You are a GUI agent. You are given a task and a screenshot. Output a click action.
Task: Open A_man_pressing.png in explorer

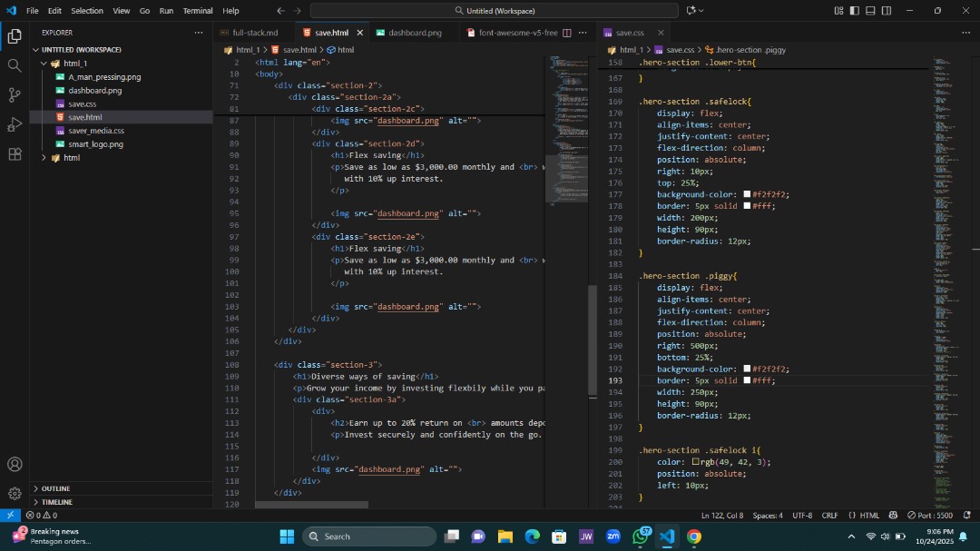click(104, 77)
